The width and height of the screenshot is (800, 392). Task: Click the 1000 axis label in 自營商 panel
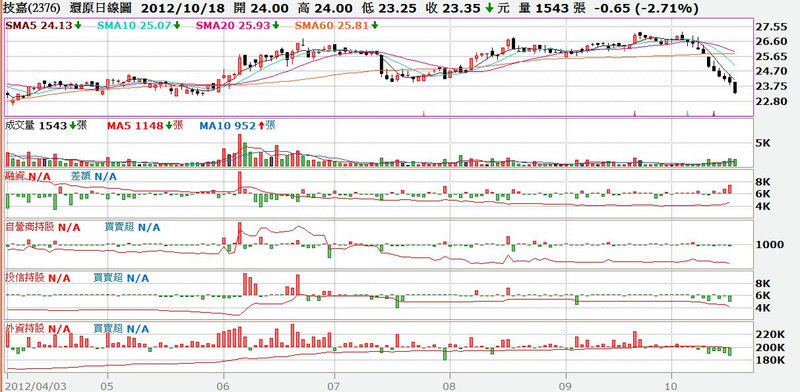pyautogui.click(x=770, y=244)
